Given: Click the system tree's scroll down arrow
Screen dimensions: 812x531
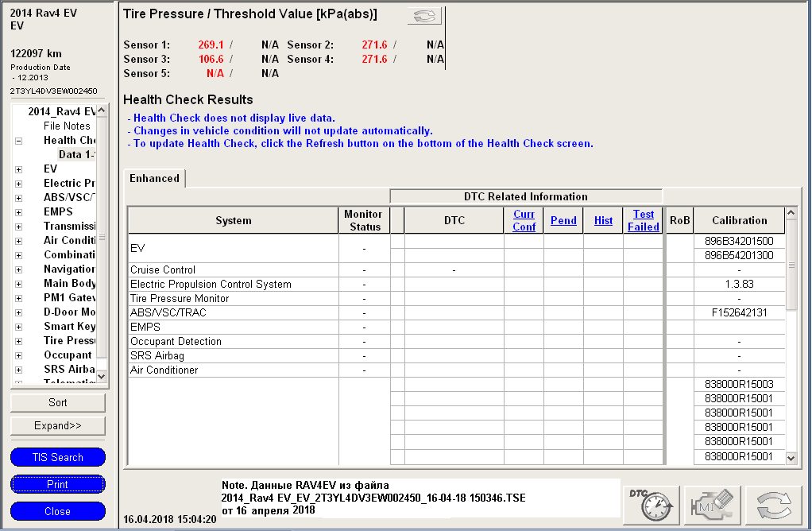Looking at the screenshot, I should click(x=101, y=374).
